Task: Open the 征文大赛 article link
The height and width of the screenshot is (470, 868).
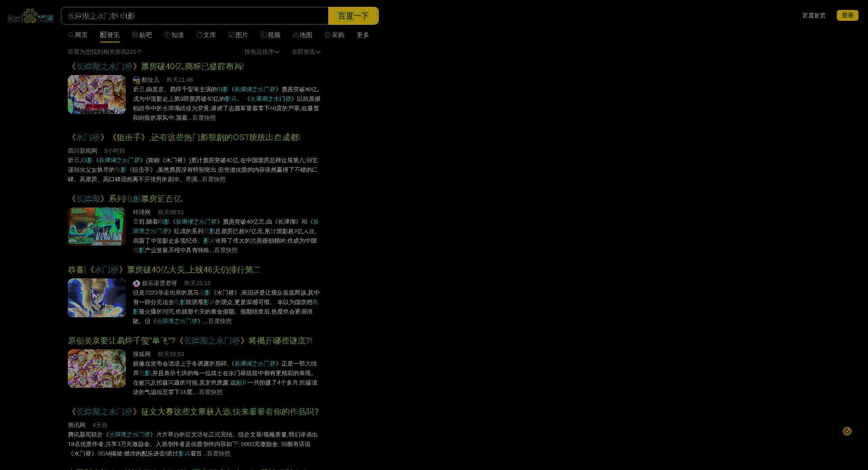Action: [x=193, y=412]
